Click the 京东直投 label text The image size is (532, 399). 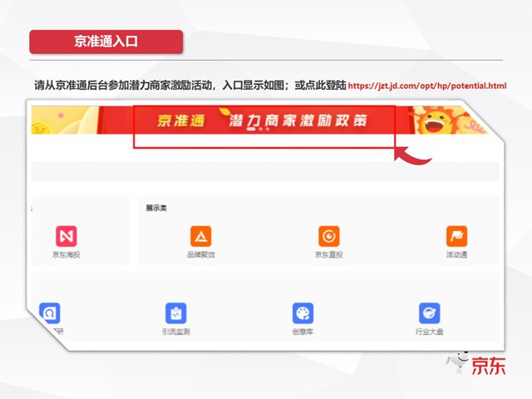click(x=329, y=254)
